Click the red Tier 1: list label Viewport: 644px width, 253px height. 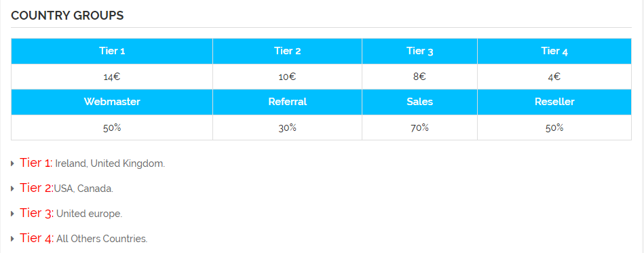36,163
